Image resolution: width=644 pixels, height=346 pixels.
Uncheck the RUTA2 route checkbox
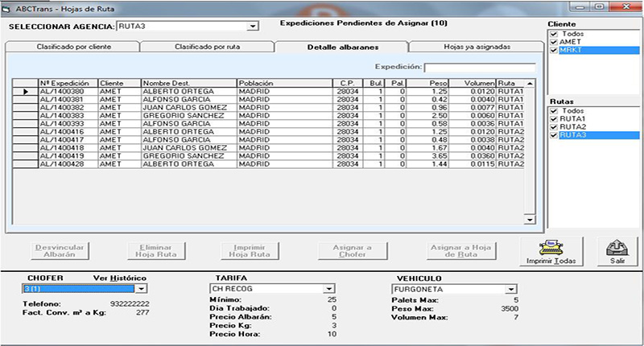pyautogui.click(x=554, y=127)
